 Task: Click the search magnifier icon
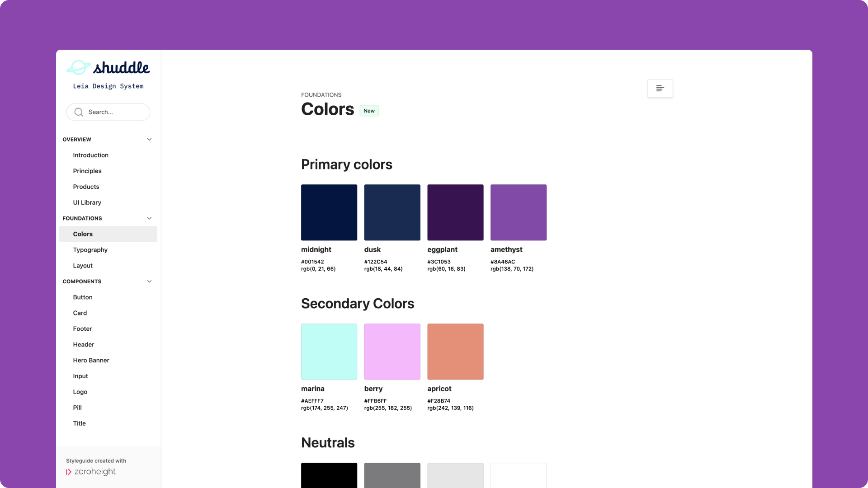[x=79, y=112]
